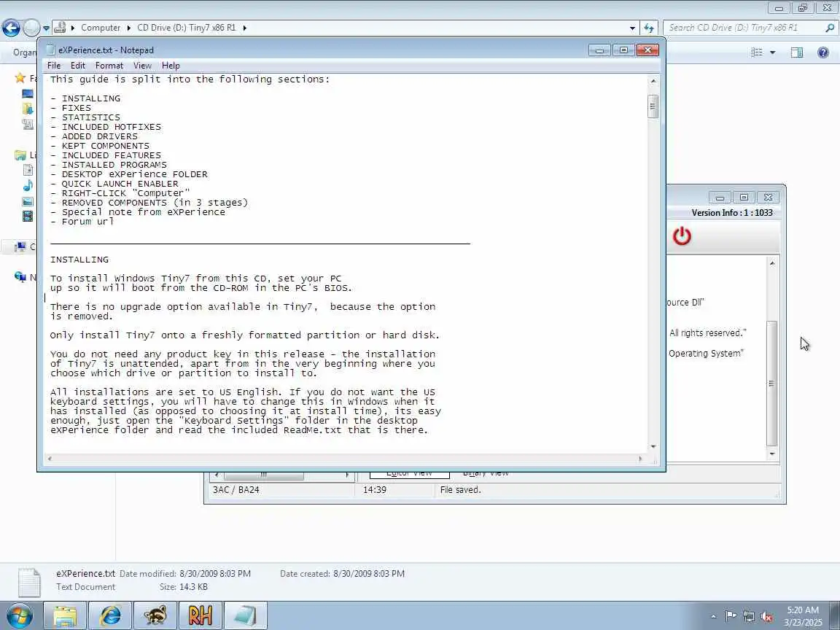Viewport: 840px width, 630px height.
Task: Click the Action Center flag tray icon
Action: [730, 616]
